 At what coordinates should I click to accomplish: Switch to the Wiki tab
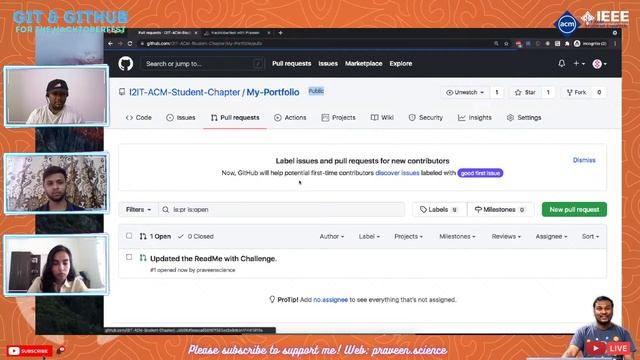point(382,118)
